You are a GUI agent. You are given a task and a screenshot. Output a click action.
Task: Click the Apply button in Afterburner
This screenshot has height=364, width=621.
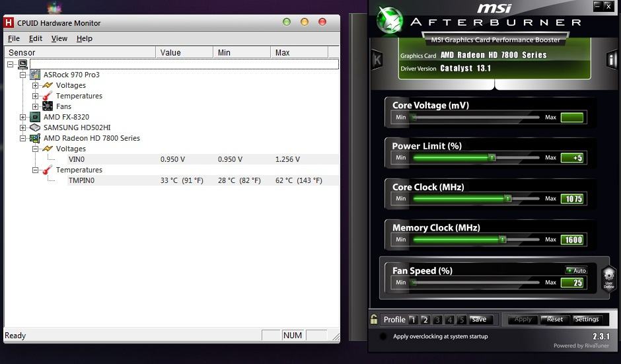pyautogui.click(x=523, y=319)
